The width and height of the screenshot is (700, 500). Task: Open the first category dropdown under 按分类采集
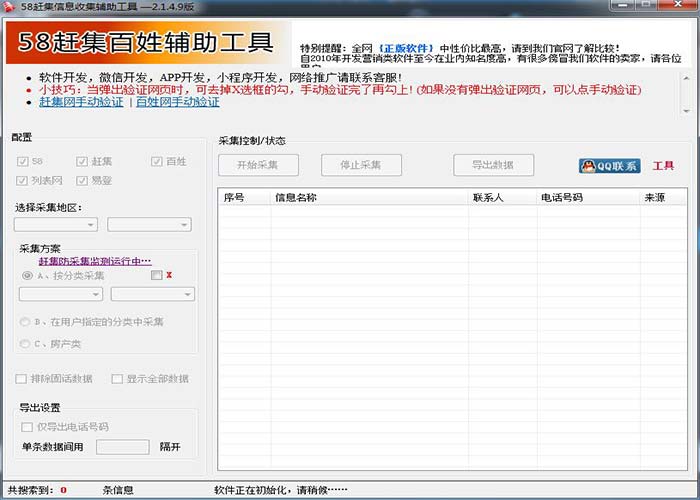61,294
